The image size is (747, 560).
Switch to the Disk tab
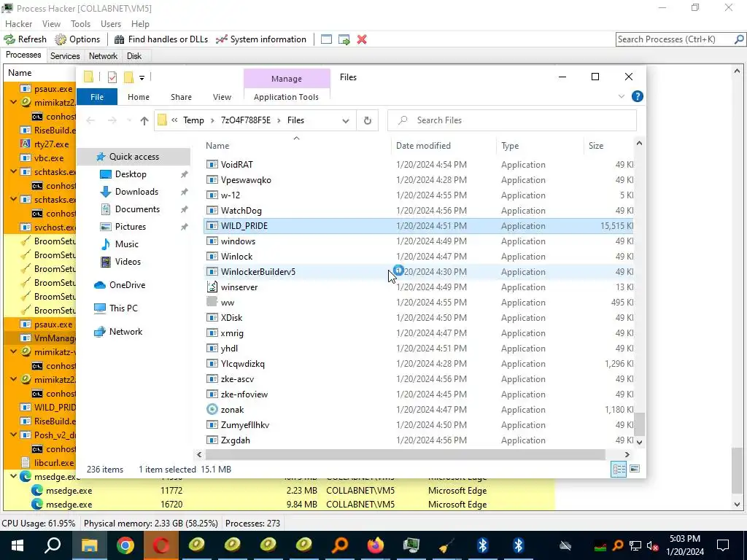134,55
